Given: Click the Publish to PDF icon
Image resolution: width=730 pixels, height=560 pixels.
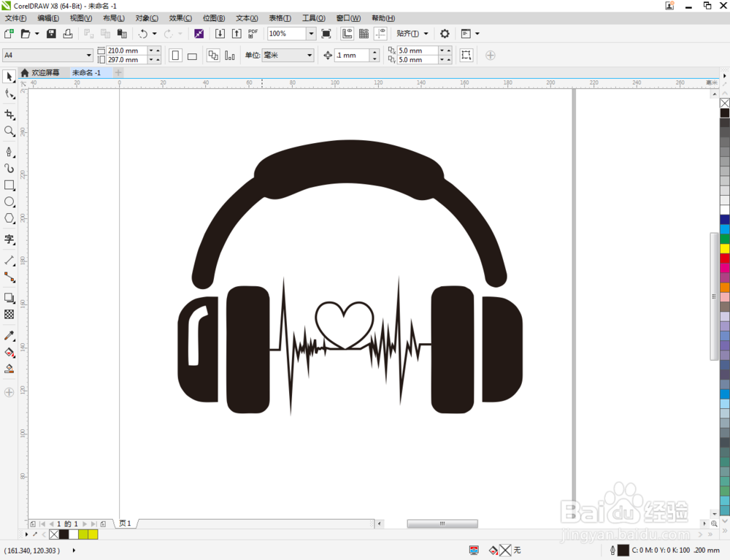Looking at the screenshot, I should 253,34.
